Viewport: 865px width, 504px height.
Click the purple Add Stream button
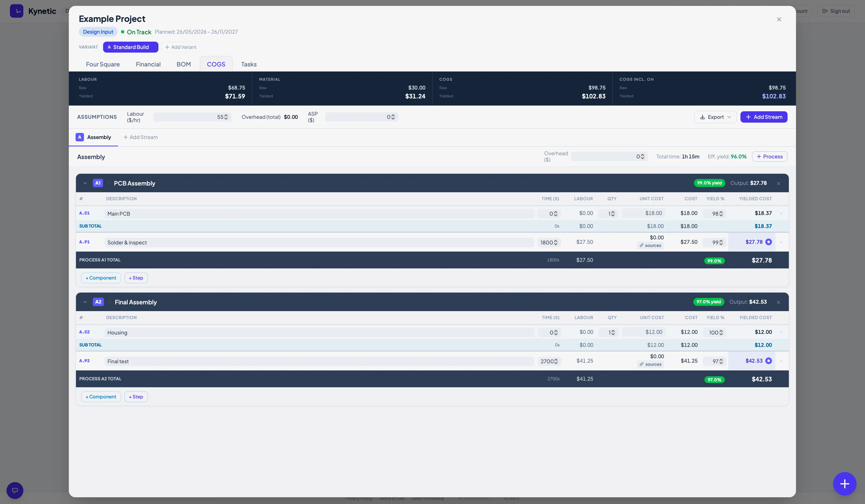[764, 117]
